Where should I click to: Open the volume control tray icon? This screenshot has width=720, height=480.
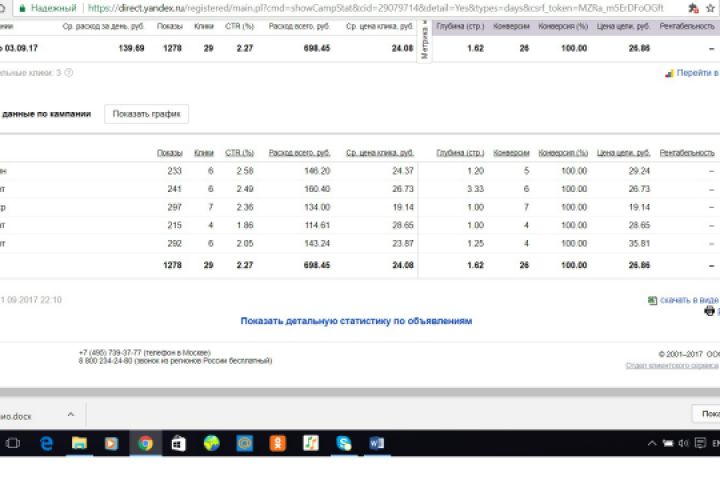[x=683, y=443]
